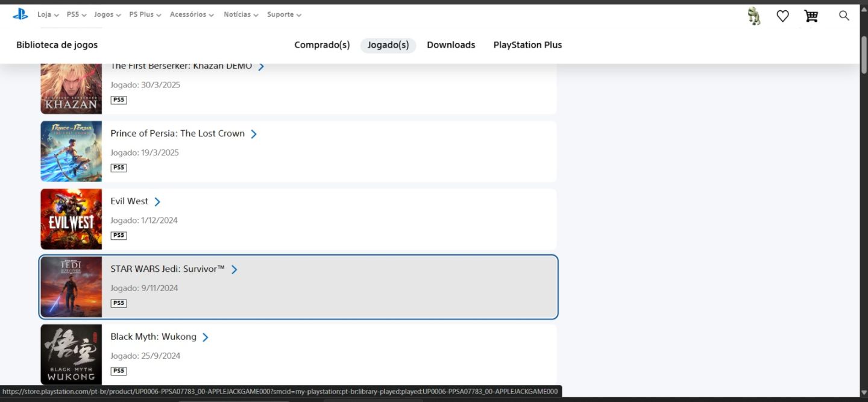868x402 pixels.
Task: Open the shopping cart icon
Action: pyautogui.click(x=811, y=16)
